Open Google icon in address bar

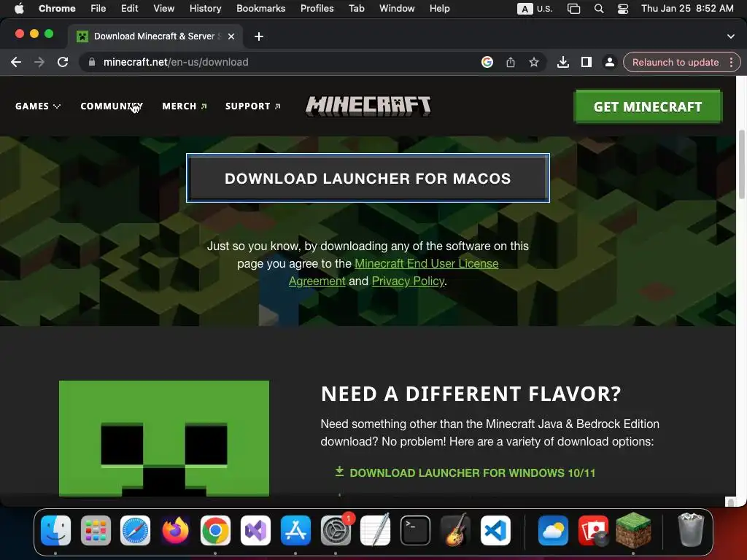pos(487,62)
